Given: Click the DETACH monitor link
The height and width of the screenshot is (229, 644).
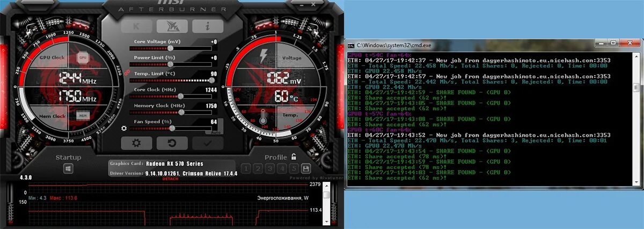Looking at the screenshot, I should [x=170, y=178].
